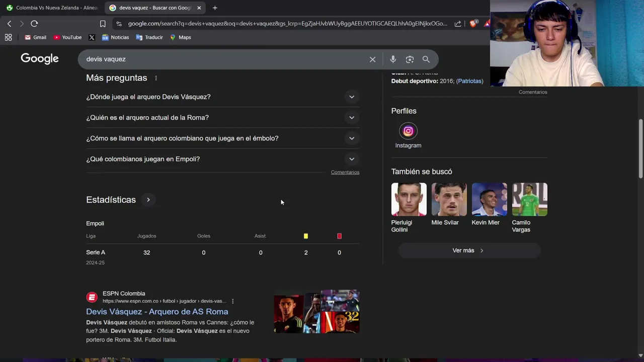Click the Serie A league cell
Viewport: 644px width, 362px height.
pos(96,252)
